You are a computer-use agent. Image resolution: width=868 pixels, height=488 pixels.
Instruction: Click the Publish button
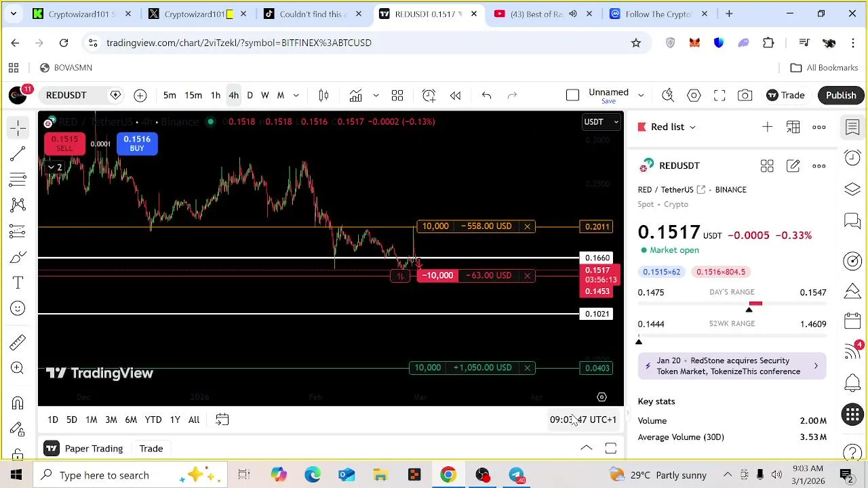click(x=841, y=96)
